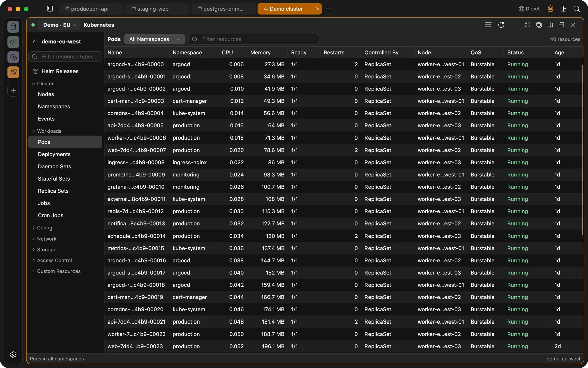Viewport: 588px width, 368px height.
Task: Select the grafana-...c4b9-00010 pod row
Action: (x=344, y=187)
